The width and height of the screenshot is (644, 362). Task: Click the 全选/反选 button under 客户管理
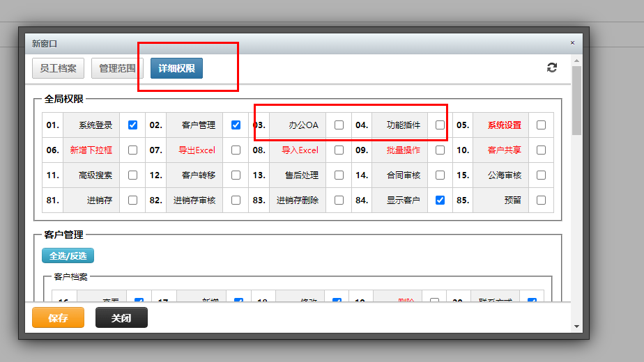tap(68, 255)
